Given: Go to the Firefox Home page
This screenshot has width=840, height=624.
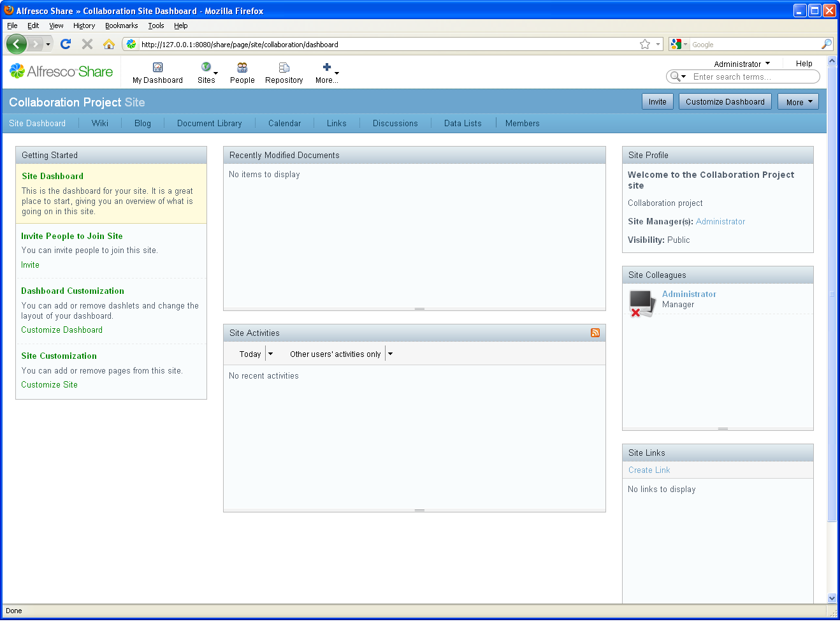Looking at the screenshot, I should click(x=109, y=44).
